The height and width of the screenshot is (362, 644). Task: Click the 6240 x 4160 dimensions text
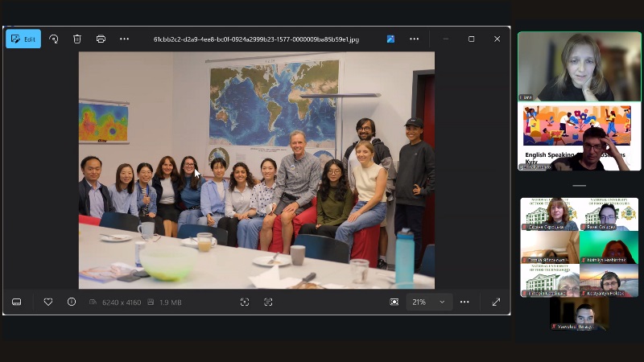click(122, 302)
